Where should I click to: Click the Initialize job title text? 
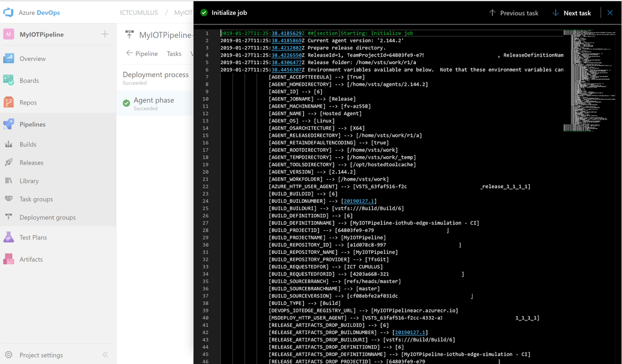coord(229,12)
